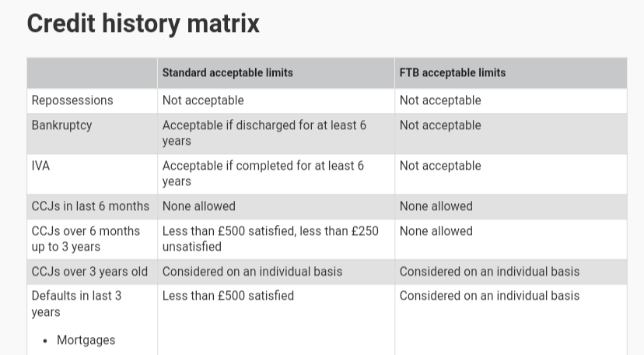Click the IVA row label

pyautogui.click(x=40, y=166)
